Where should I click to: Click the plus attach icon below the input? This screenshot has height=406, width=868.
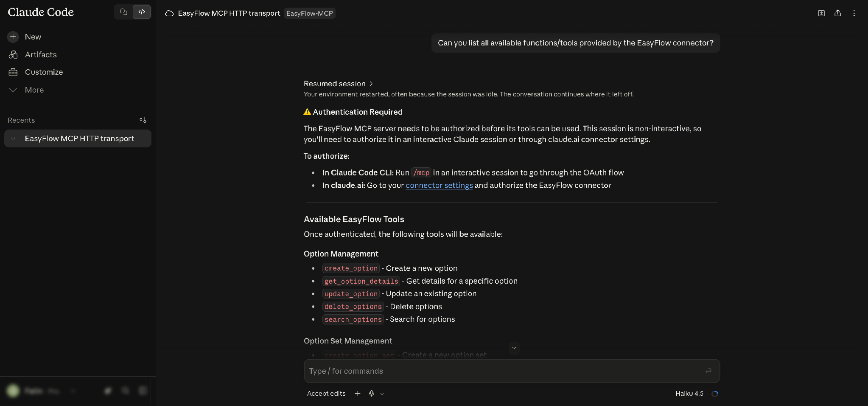pos(358,394)
